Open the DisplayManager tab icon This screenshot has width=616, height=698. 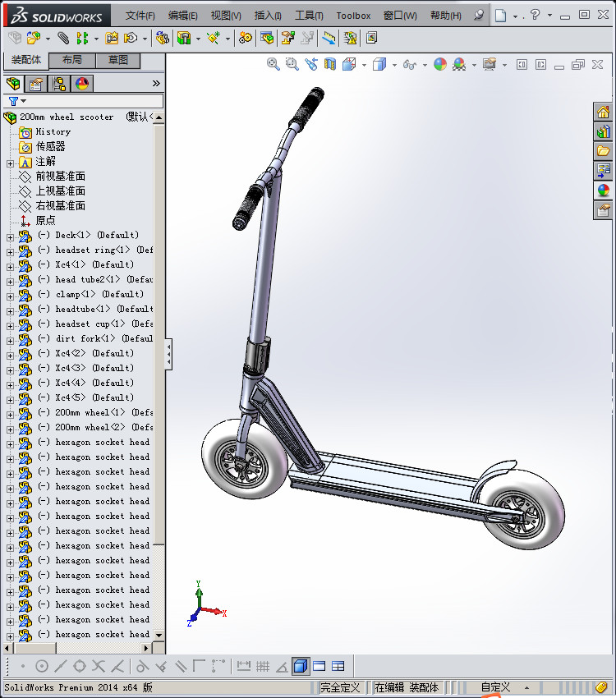(x=82, y=83)
